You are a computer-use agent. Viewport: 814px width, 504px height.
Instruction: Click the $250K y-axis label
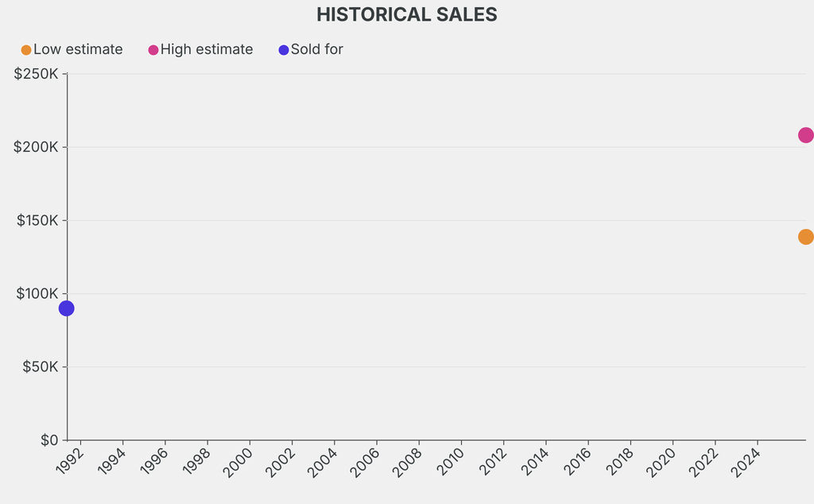[37, 74]
